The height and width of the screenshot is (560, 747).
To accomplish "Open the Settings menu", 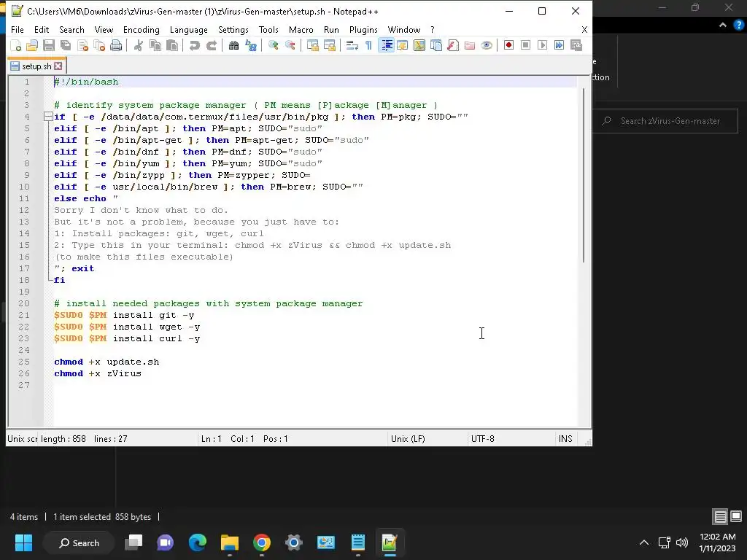I will click(x=233, y=29).
